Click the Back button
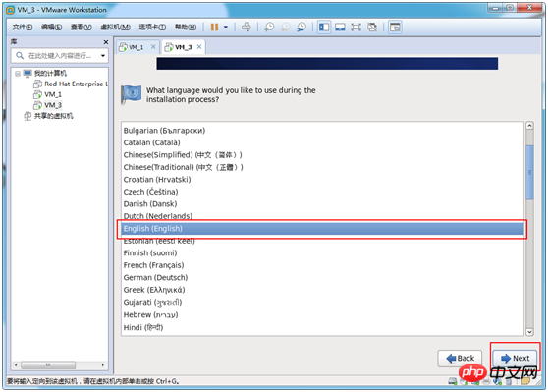Image resolution: width=548 pixels, height=392 pixels. 460,358
